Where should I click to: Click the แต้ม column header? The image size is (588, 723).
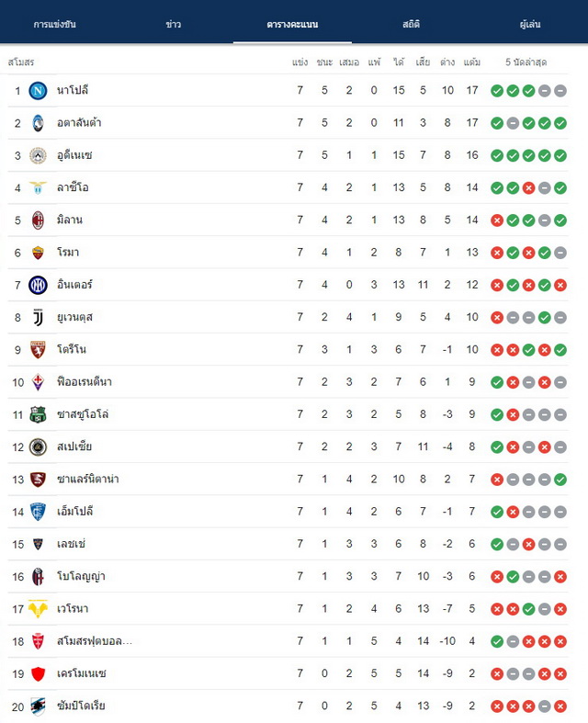(472, 62)
